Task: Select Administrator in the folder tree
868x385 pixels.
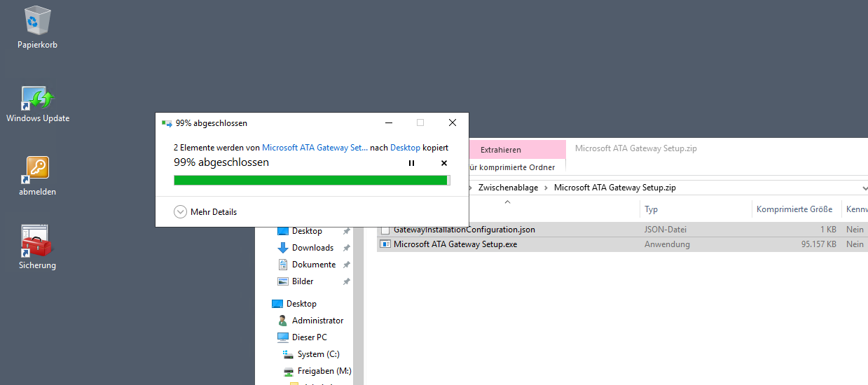Action: 317,321
